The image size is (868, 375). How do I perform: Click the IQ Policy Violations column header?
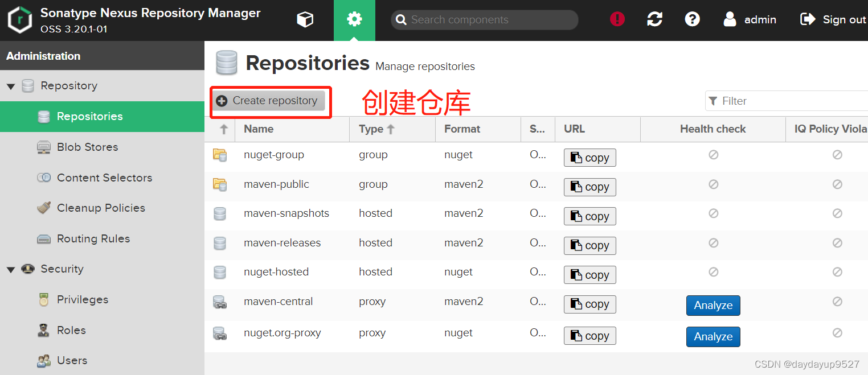point(827,129)
